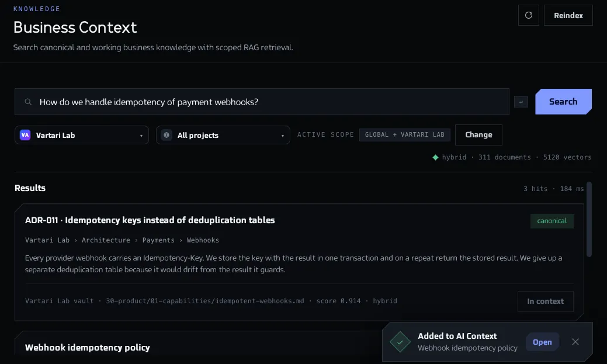
Task: Open the Webhook idempotency policy result
Action: click(x=88, y=348)
